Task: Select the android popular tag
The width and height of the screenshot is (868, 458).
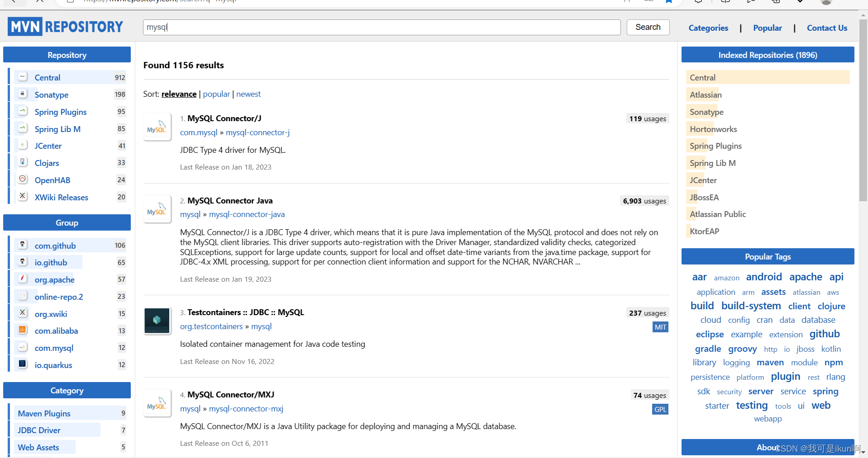Action: 764,277
